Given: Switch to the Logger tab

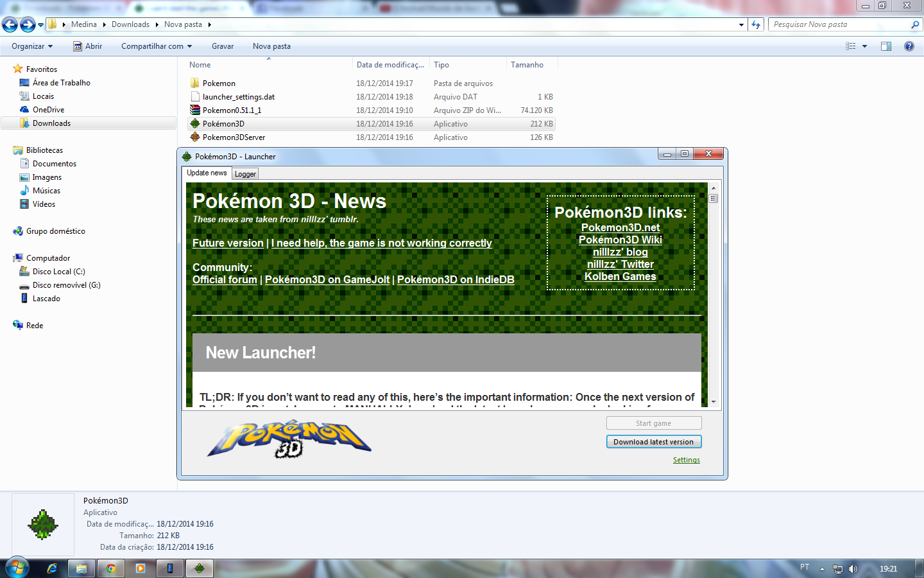Looking at the screenshot, I should (x=245, y=174).
